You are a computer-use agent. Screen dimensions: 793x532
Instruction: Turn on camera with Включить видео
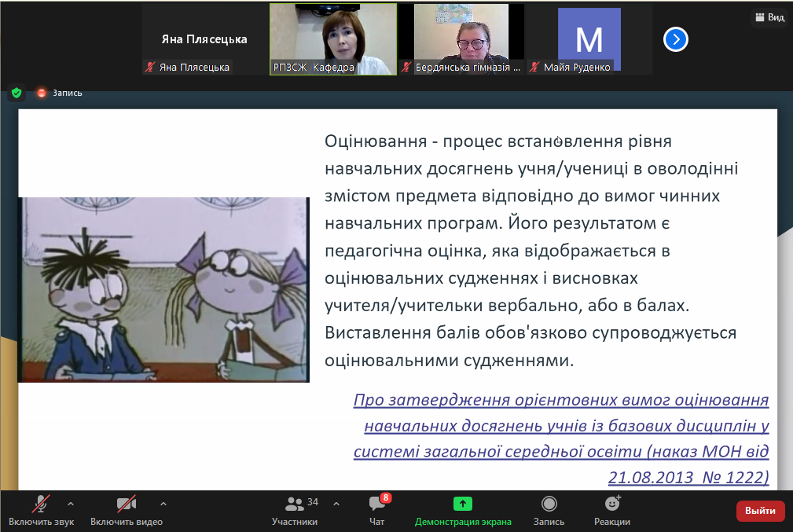tap(127, 511)
